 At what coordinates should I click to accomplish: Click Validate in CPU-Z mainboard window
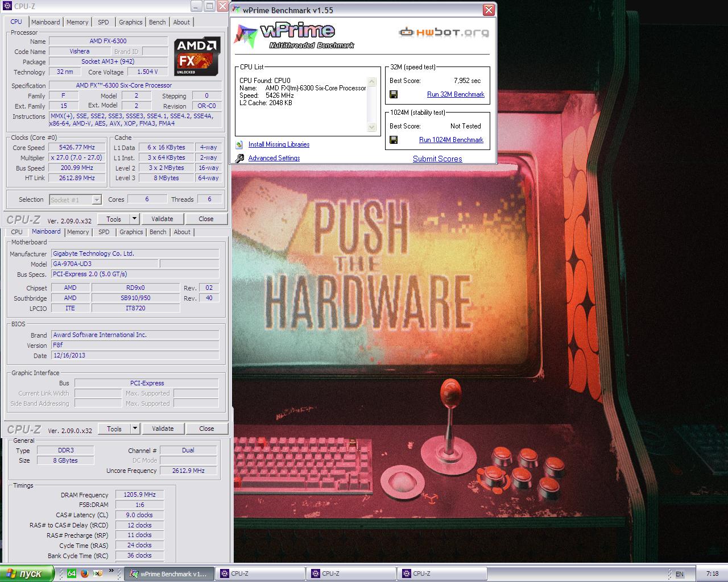tap(163, 429)
